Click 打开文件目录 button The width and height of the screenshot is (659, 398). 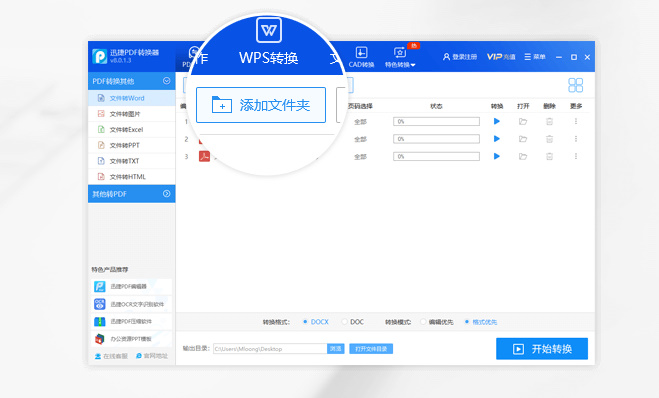[x=371, y=349]
